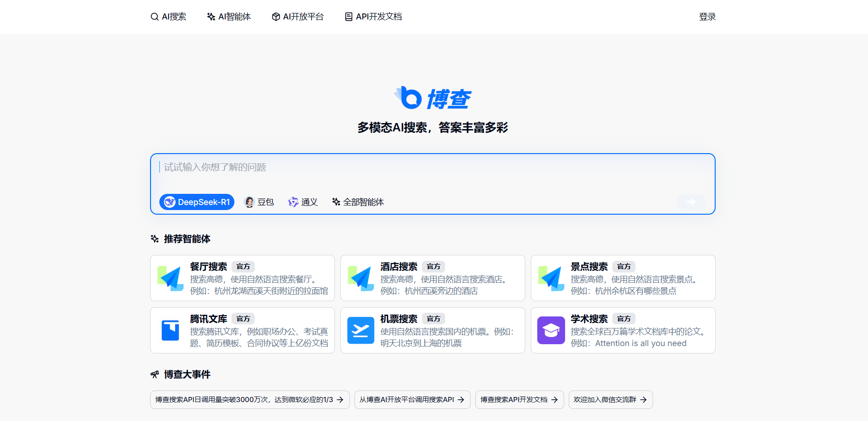Open the AI智能体 nav item
The image size is (868, 421).
229,17
